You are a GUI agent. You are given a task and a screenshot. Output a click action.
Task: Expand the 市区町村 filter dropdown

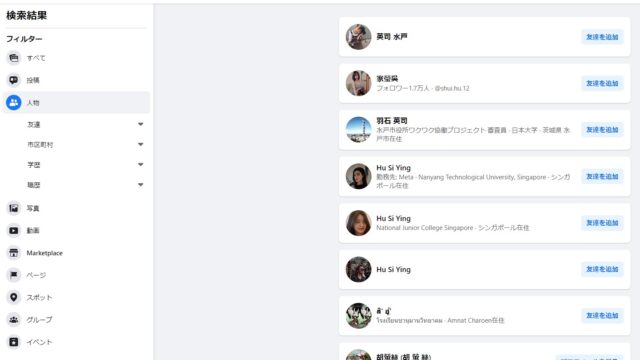(140, 144)
